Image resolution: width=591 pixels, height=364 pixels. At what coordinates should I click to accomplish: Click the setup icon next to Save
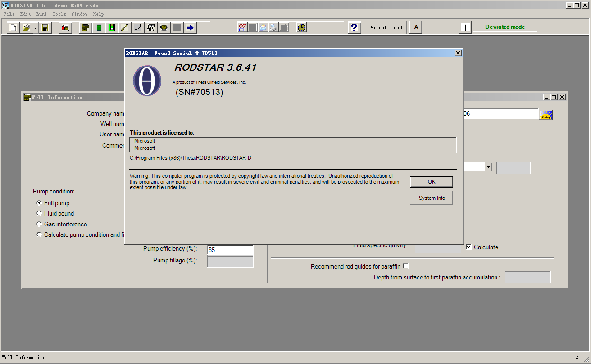tap(65, 27)
